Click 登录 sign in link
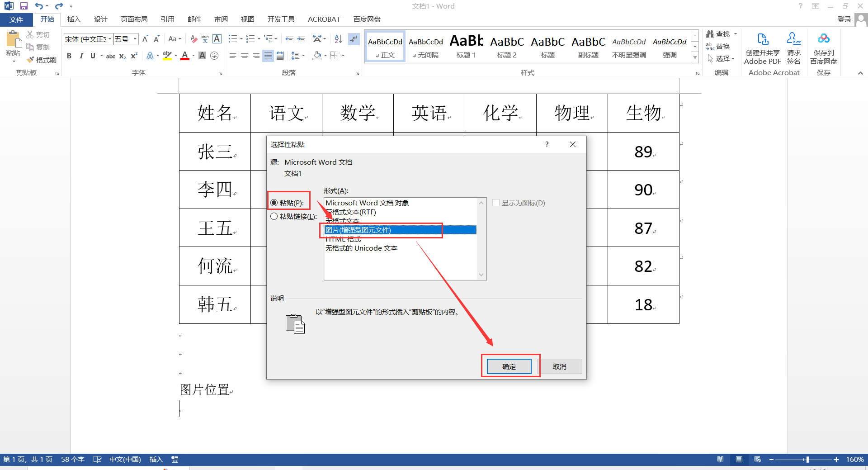The image size is (868, 470). tap(844, 19)
